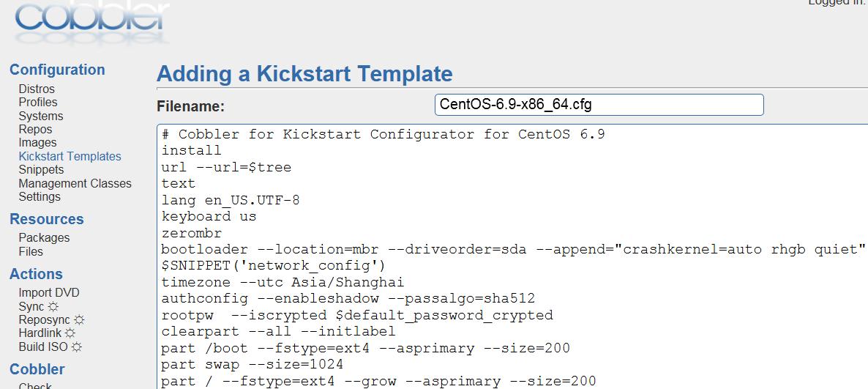
Task: Go to Management Classes
Action: tap(75, 183)
